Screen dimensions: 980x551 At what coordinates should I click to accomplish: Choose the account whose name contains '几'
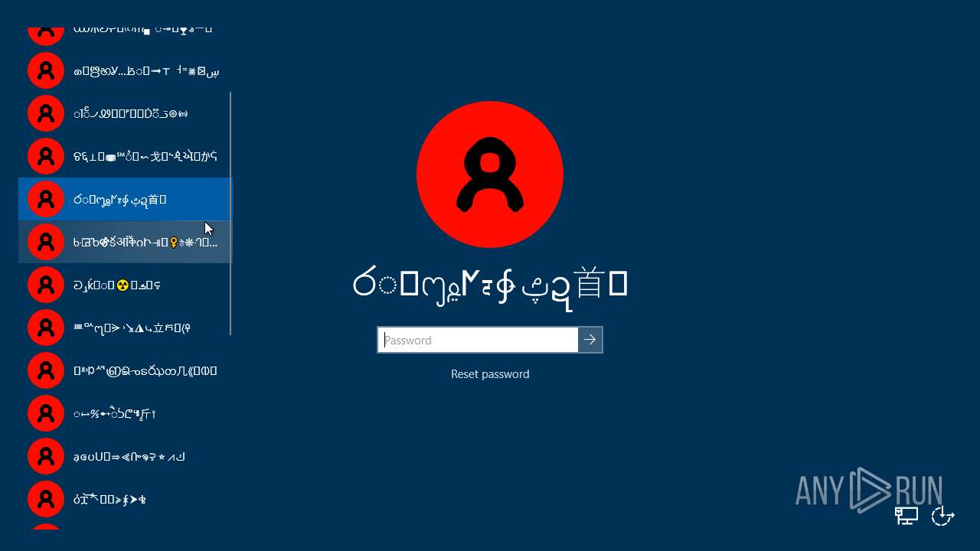125,370
